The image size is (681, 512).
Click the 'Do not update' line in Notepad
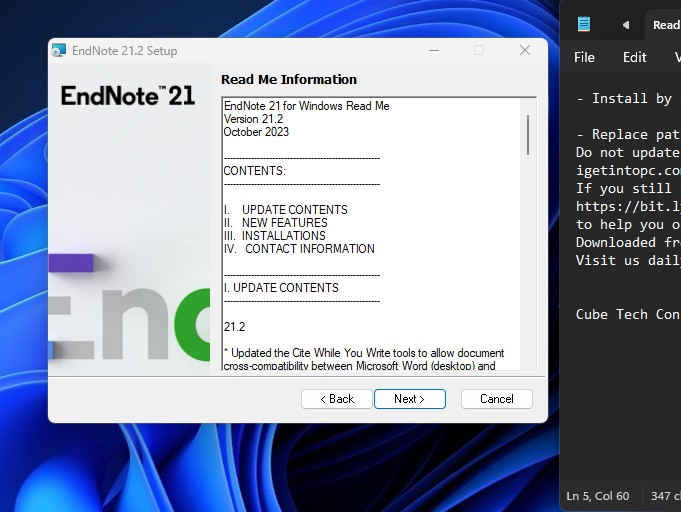click(628, 152)
